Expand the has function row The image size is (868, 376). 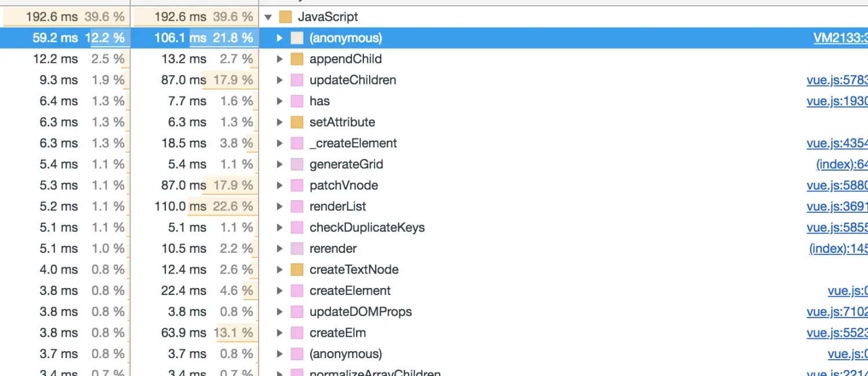click(x=279, y=101)
